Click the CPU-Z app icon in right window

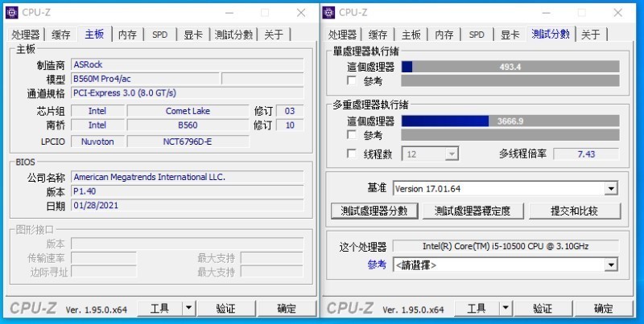329,13
